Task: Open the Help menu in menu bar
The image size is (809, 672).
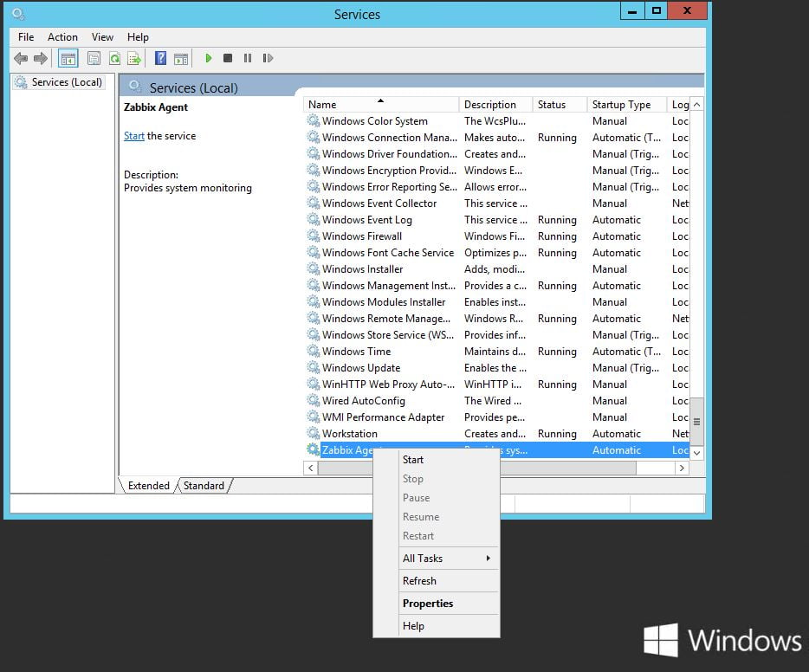Action: pos(138,37)
